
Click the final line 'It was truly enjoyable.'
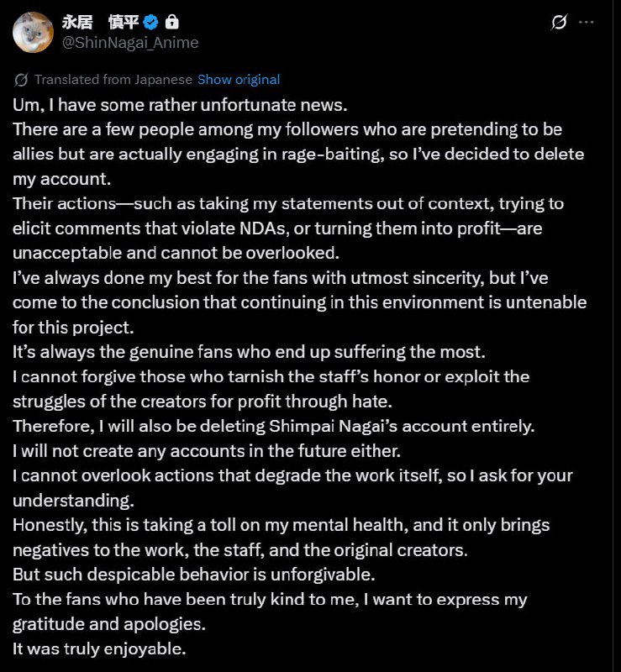click(x=99, y=648)
